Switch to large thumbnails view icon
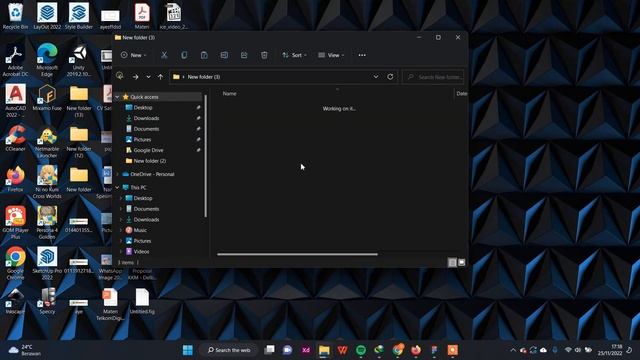Screen dimensions: 640x360 [461, 262]
